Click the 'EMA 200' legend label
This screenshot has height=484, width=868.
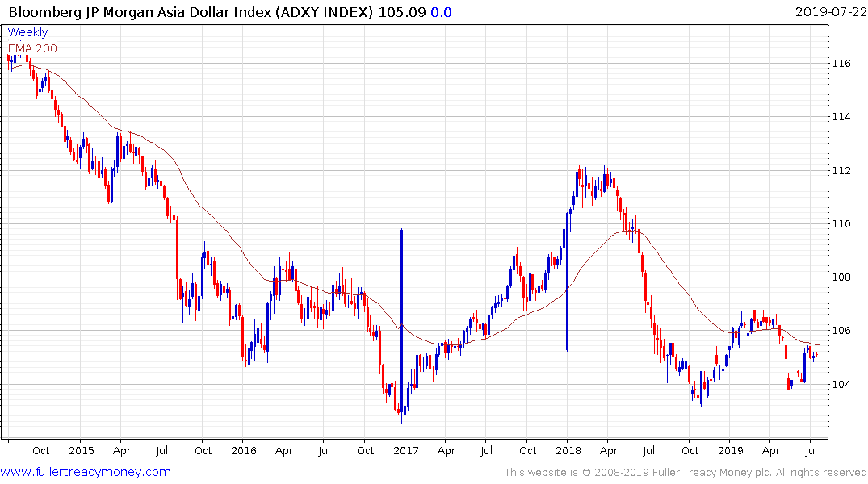32,48
